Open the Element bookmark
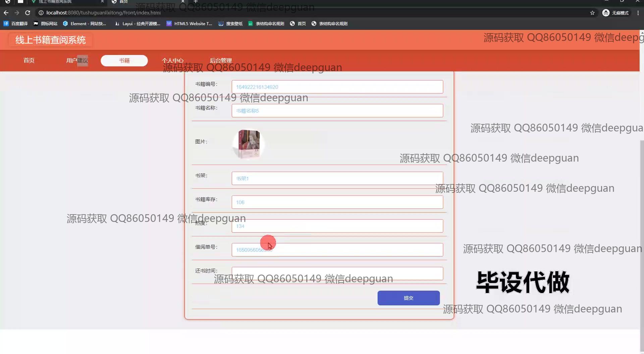This screenshot has width=644, height=354. [x=85, y=23]
